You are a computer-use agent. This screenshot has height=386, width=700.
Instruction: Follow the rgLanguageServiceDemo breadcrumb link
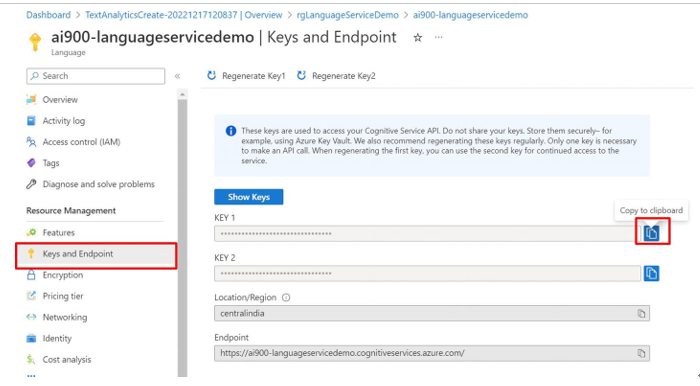347,15
